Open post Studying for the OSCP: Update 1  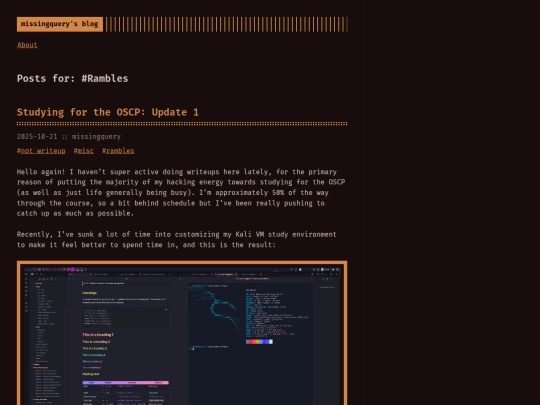(x=108, y=112)
